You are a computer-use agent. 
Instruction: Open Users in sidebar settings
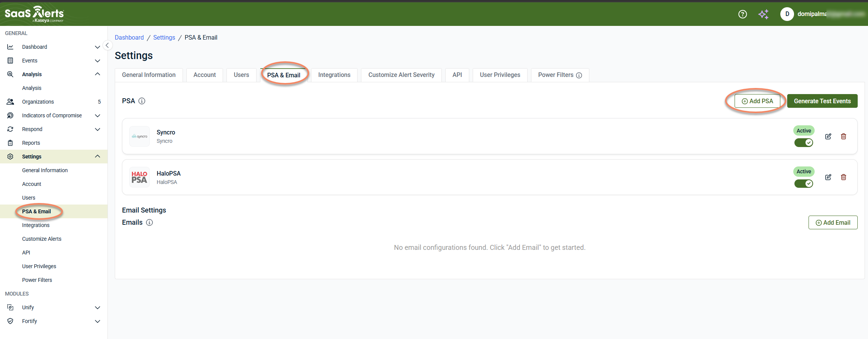click(x=29, y=198)
